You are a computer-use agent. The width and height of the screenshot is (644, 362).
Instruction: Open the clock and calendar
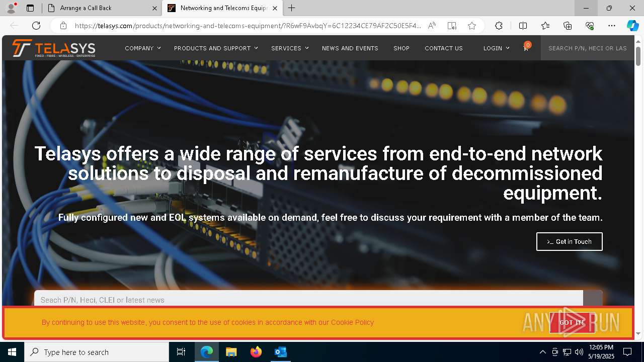[x=601, y=352]
